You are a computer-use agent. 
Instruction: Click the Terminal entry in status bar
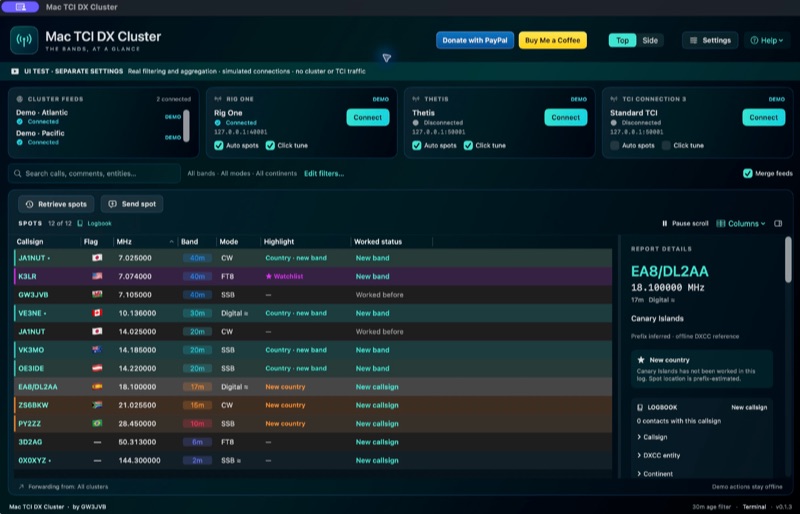754,507
